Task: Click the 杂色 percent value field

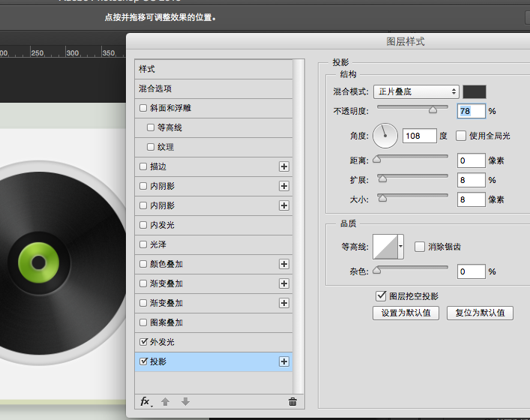Action: (x=472, y=271)
